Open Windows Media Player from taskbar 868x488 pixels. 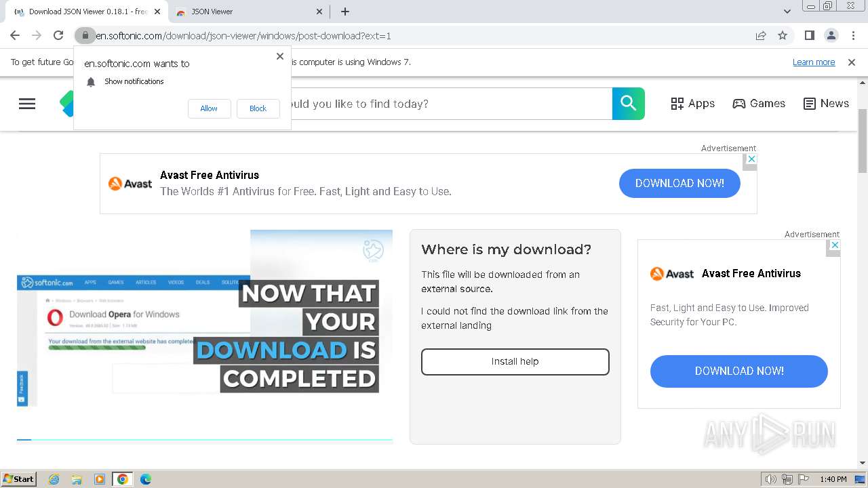[100, 479]
